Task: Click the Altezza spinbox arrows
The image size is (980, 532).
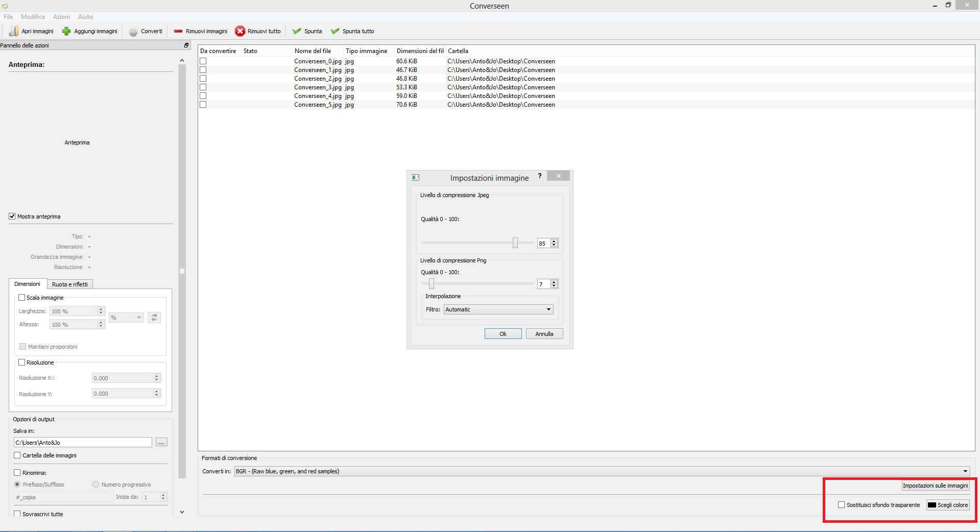Action: coord(101,324)
